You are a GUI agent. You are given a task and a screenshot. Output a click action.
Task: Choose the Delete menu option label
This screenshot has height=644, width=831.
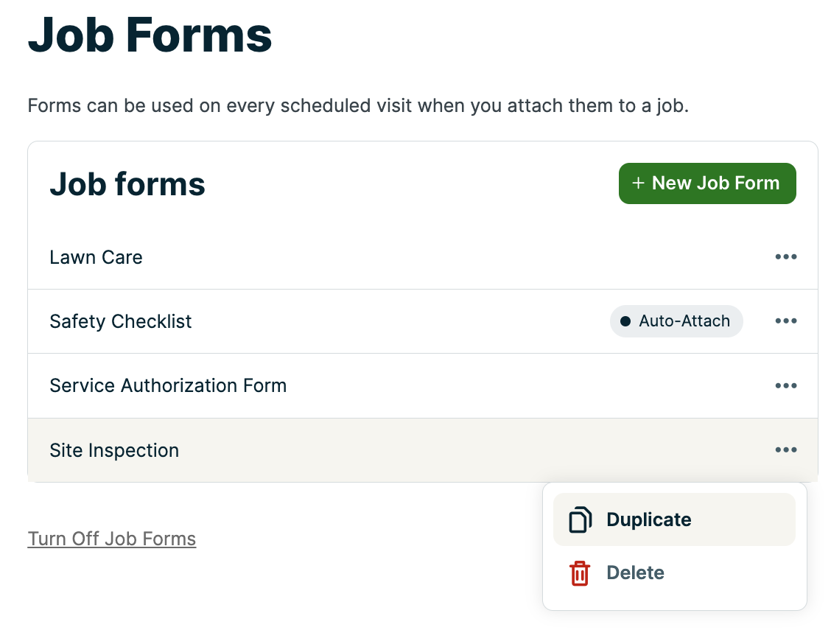(635, 573)
